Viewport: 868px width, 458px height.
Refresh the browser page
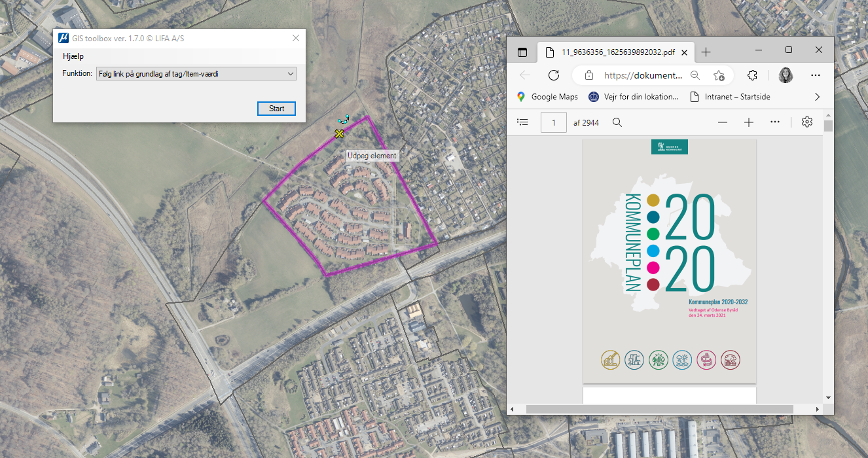point(554,75)
